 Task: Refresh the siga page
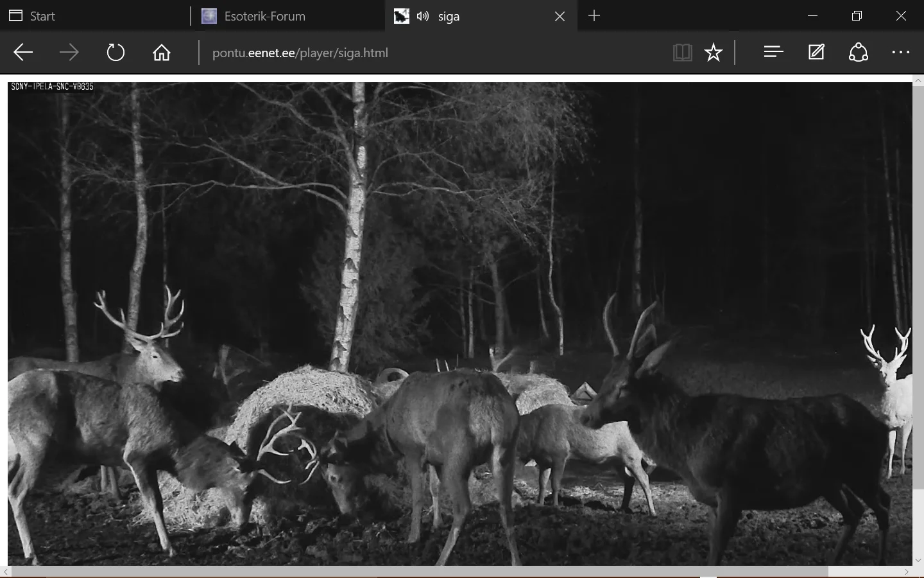[116, 53]
